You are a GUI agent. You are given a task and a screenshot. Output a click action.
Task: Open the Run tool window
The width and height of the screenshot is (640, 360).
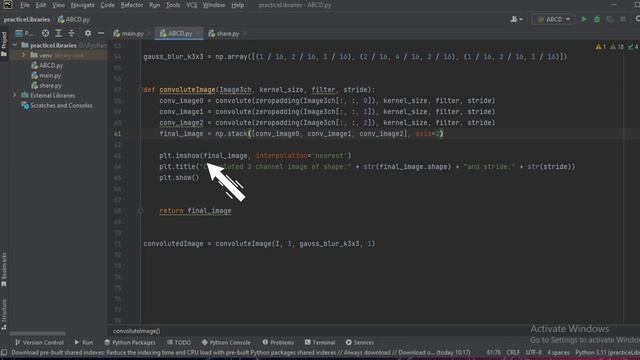point(84,342)
